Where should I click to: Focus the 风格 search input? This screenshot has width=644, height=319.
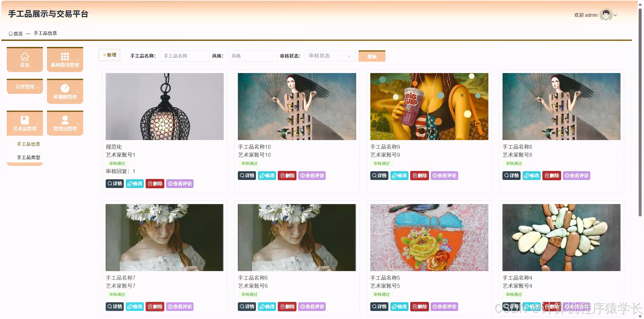(x=253, y=56)
